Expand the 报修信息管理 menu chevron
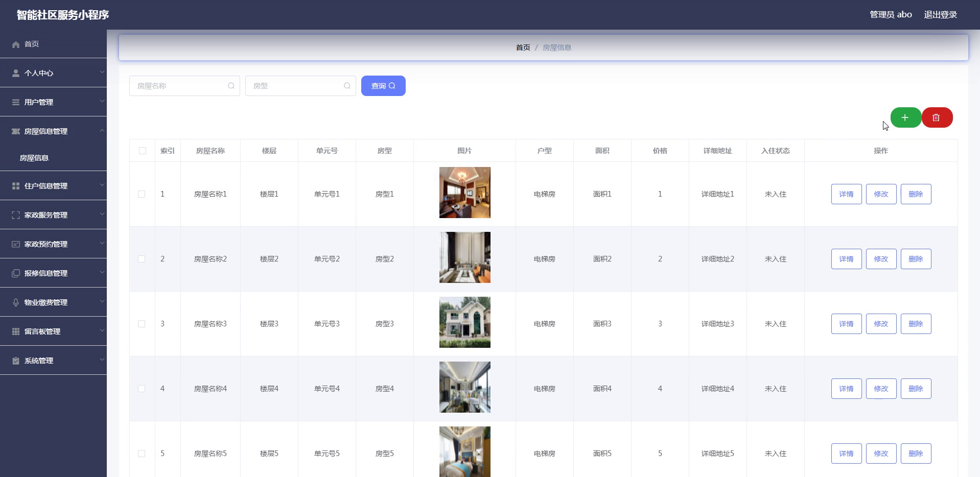The width and height of the screenshot is (980, 477). (102, 273)
